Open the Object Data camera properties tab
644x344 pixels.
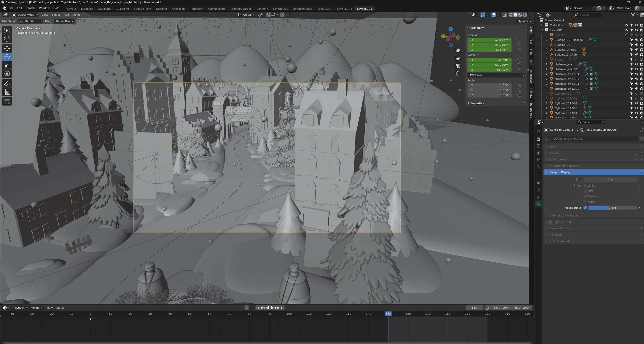click(x=538, y=204)
